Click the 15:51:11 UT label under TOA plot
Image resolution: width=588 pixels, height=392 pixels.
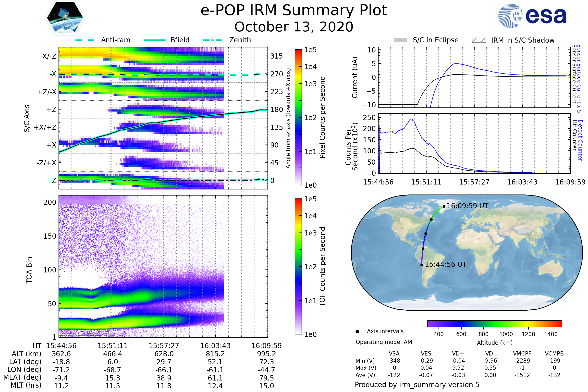[112, 346]
